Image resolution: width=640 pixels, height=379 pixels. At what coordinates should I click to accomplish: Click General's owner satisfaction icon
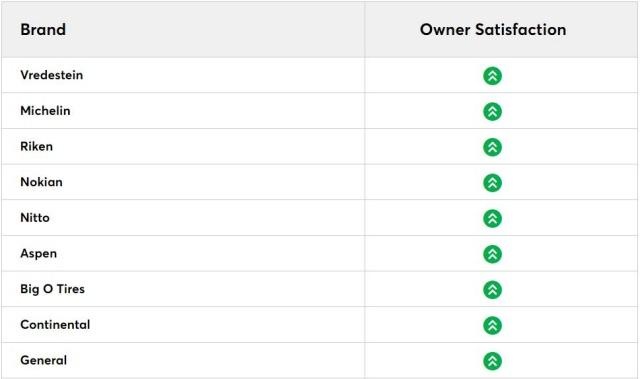[x=493, y=361]
